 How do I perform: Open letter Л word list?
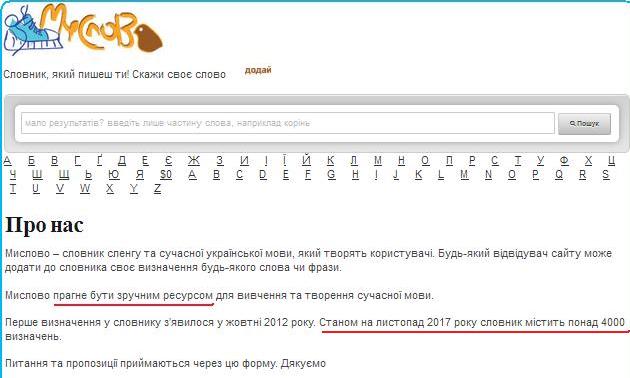pos(354,161)
